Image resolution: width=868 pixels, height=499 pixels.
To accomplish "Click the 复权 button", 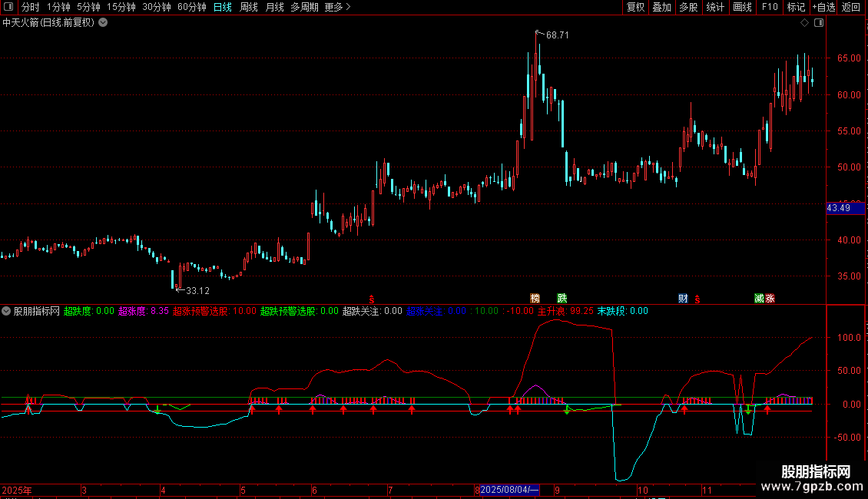I will 635,7.
